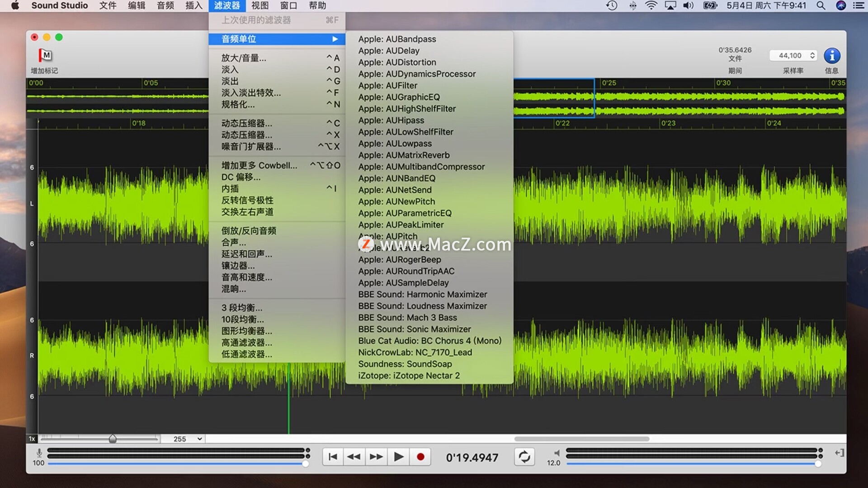This screenshot has width=868, height=488.
Task: Choose 放大/音量... filter
Action: pyautogui.click(x=277, y=58)
